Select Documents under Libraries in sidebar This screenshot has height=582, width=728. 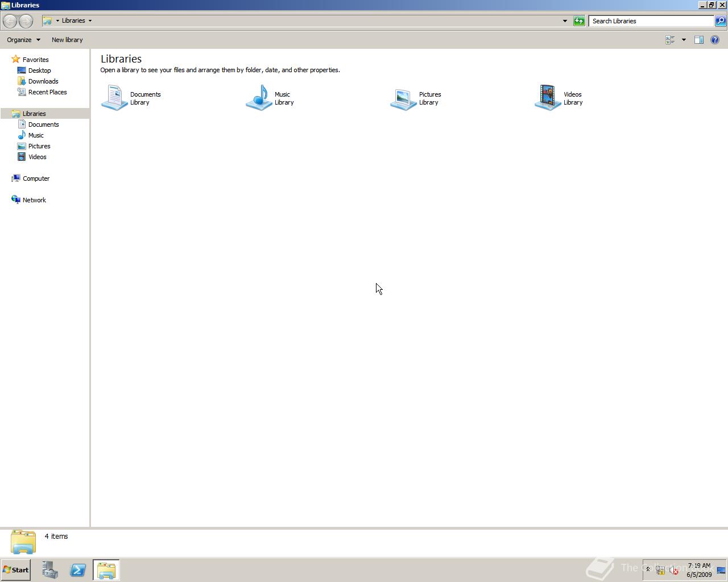pos(43,124)
